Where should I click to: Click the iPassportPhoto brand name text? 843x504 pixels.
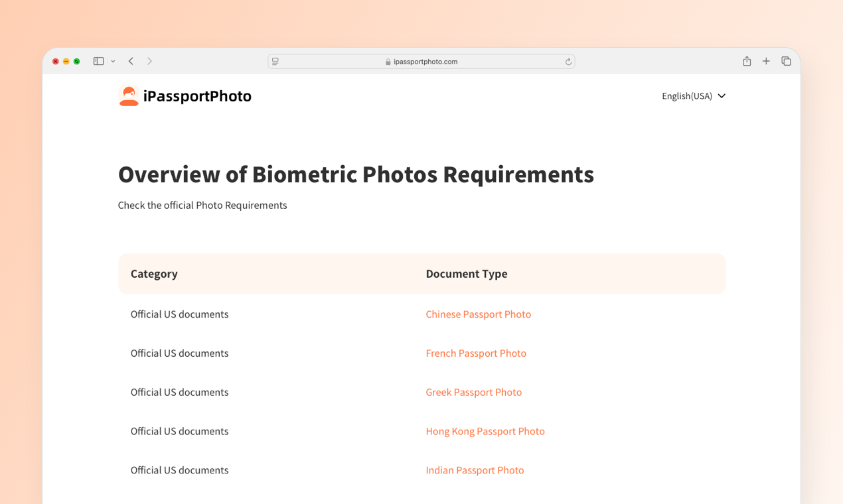[x=197, y=96]
